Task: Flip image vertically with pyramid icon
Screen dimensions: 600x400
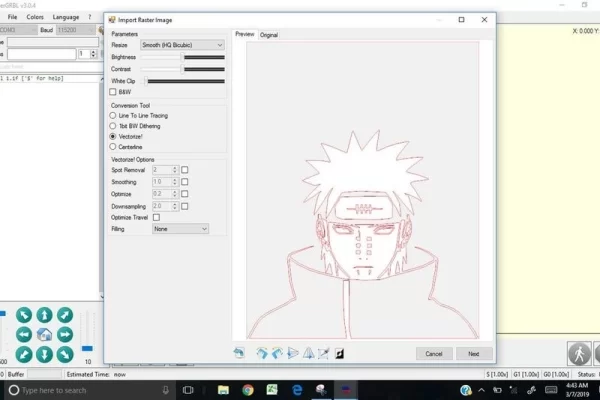Action: click(x=308, y=353)
